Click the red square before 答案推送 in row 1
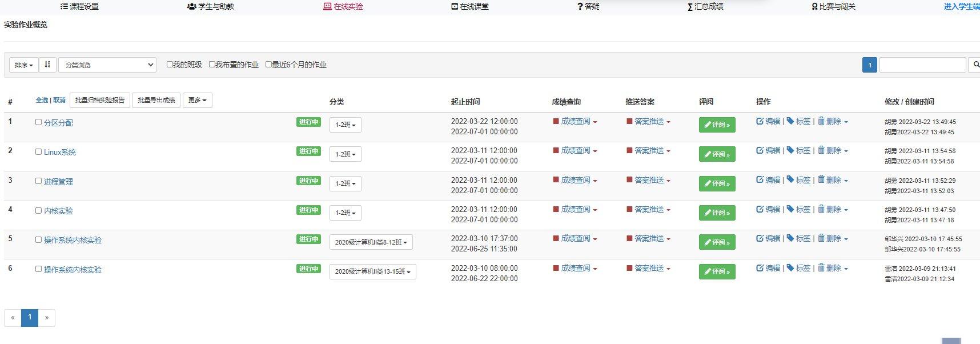Viewport: 980px width, 344px height. 629,121
